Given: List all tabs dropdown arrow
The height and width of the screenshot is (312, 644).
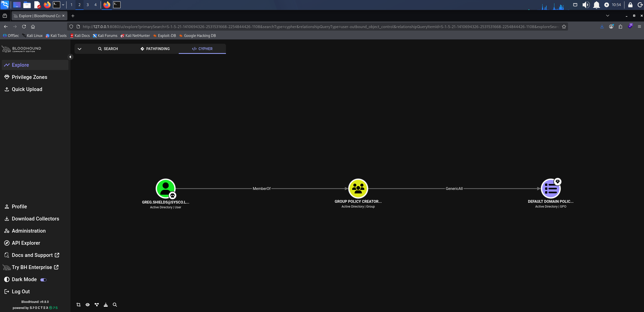Looking at the screenshot, I should coord(608,16).
